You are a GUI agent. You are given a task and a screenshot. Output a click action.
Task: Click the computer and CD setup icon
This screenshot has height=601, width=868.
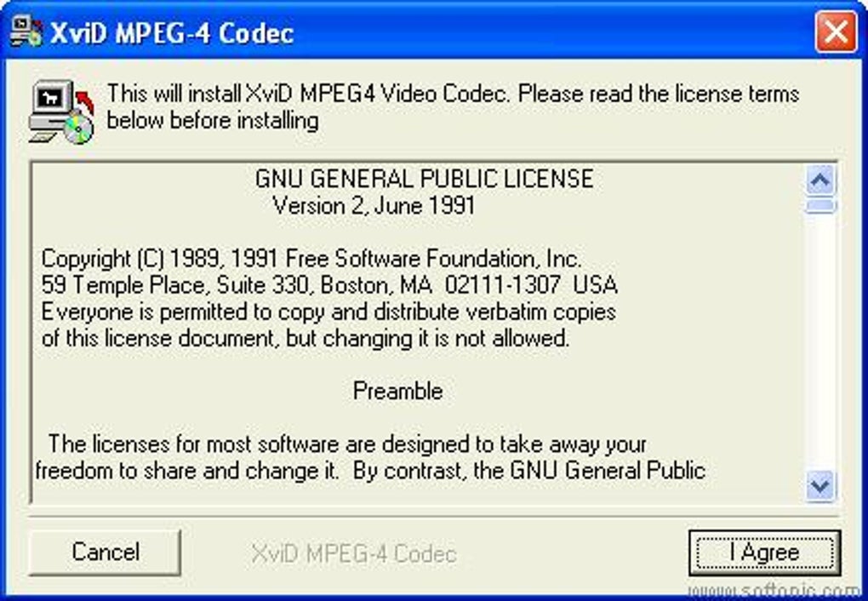pyautogui.click(x=61, y=112)
